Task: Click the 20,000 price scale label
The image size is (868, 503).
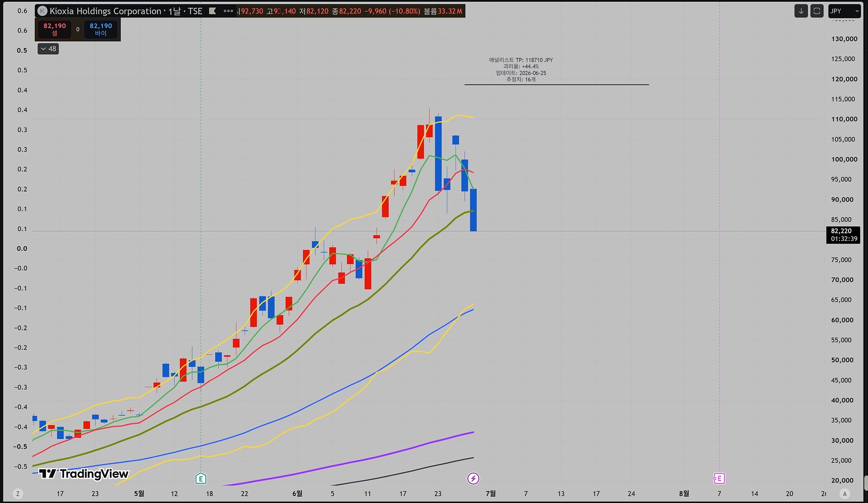Action: pos(842,480)
